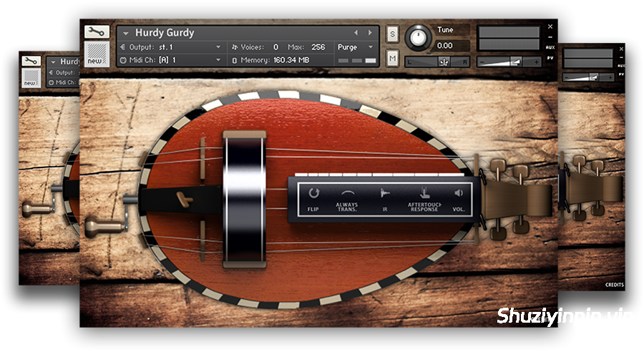The width and height of the screenshot is (644, 352).
Task: Increase volume with plus button
Action: tap(536, 62)
